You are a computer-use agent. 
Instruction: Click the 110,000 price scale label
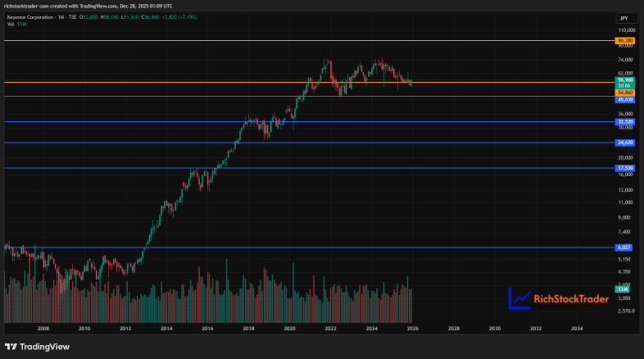[x=626, y=30]
